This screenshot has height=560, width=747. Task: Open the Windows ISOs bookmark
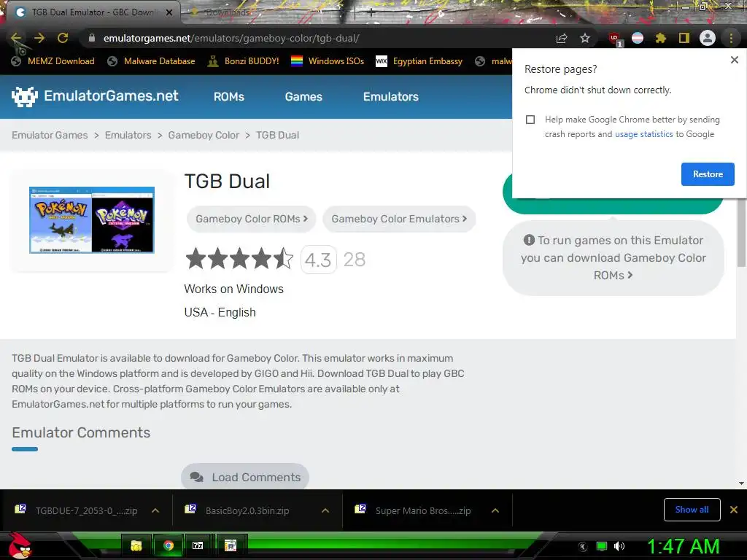click(x=328, y=61)
